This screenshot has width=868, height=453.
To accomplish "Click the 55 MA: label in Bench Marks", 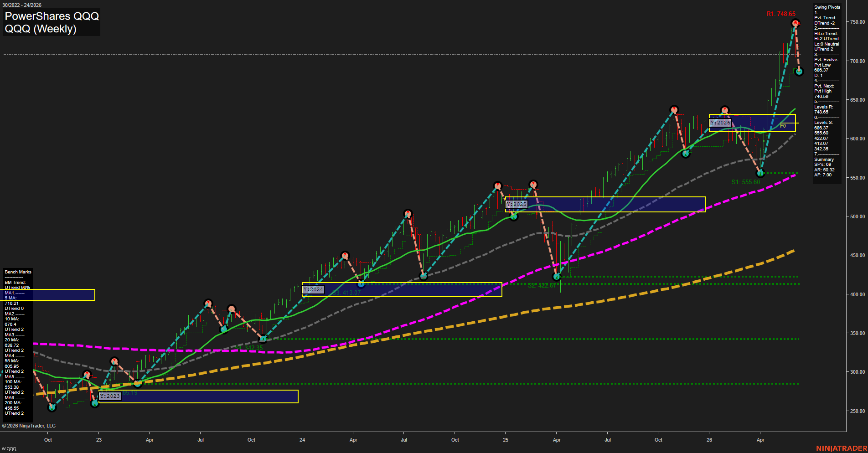I will point(12,361).
